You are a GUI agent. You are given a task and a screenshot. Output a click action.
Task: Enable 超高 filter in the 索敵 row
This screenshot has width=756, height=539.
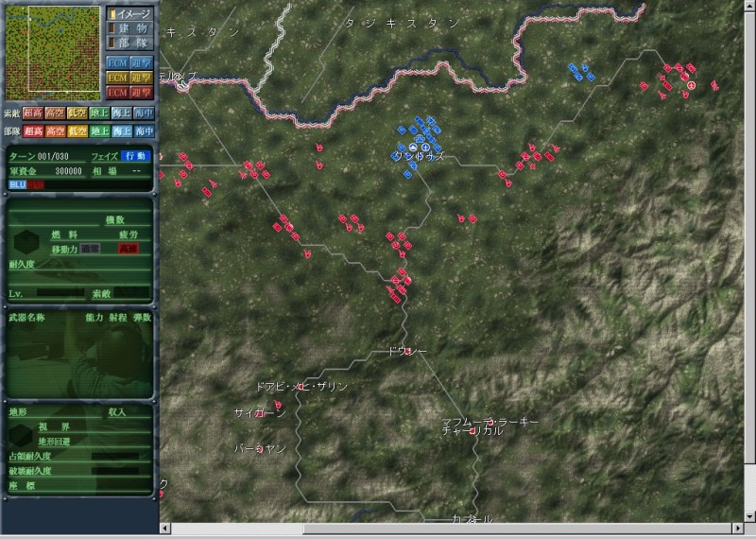33,113
